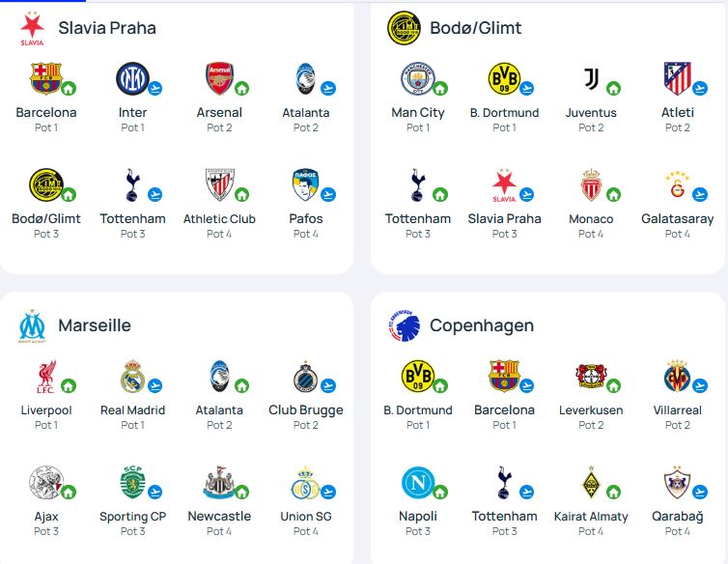The width and height of the screenshot is (728, 564).
Task: Click the Newcastle crest
Action: pos(218,482)
